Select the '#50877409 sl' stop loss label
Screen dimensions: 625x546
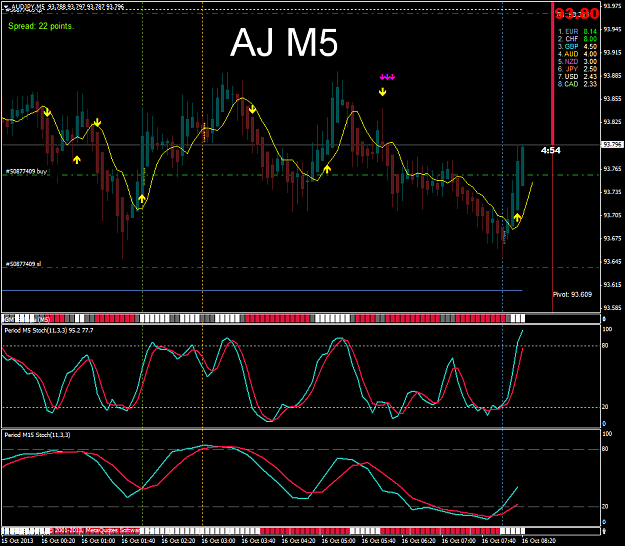click(23, 264)
